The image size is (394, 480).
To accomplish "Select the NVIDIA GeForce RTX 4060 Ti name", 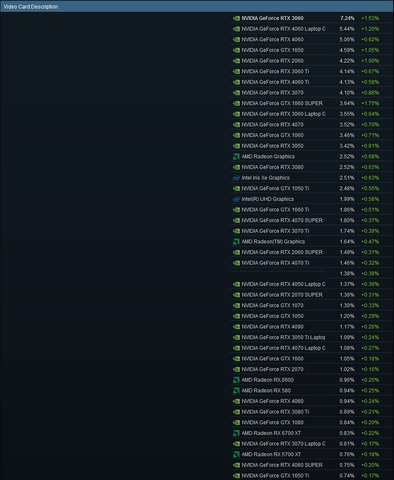I will [x=275, y=82].
